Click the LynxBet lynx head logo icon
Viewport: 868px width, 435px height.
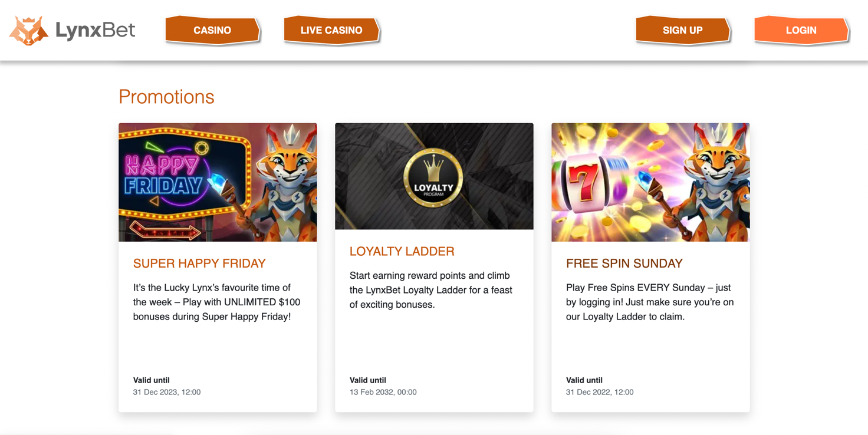point(29,31)
